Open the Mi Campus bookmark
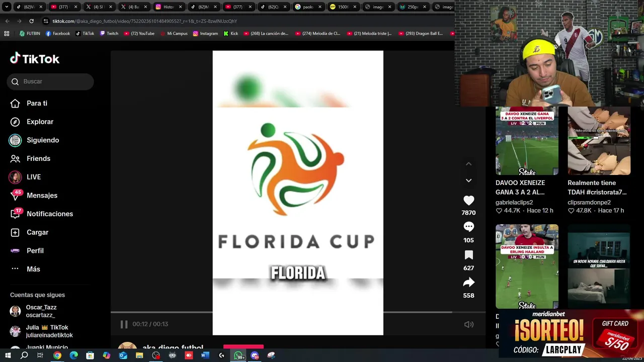 (174, 34)
